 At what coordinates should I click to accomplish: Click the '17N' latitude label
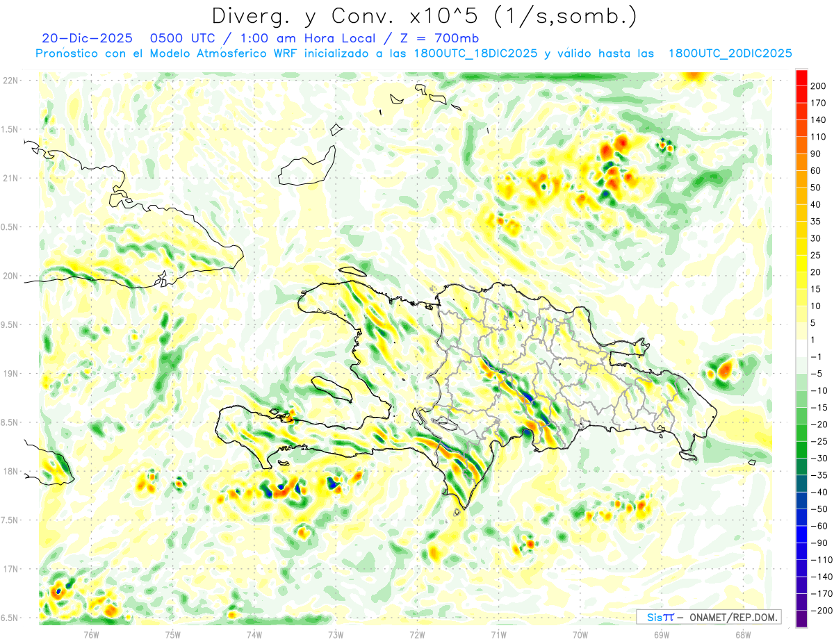coord(10,569)
